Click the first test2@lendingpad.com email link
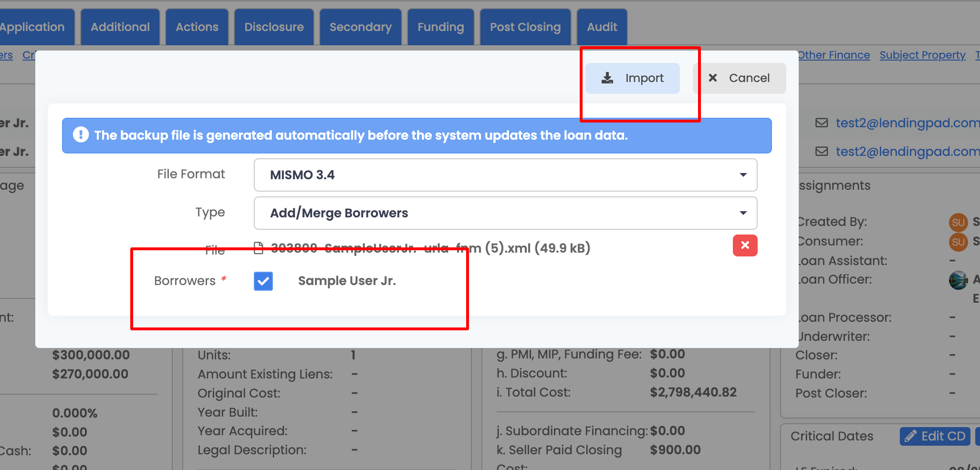This screenshot has height=470, width=980. [907, 123]
